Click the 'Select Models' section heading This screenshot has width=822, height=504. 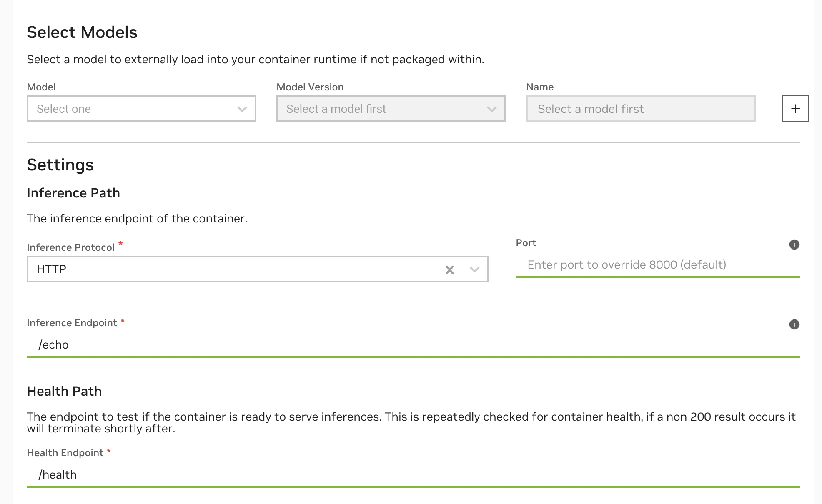coord(82,32)
